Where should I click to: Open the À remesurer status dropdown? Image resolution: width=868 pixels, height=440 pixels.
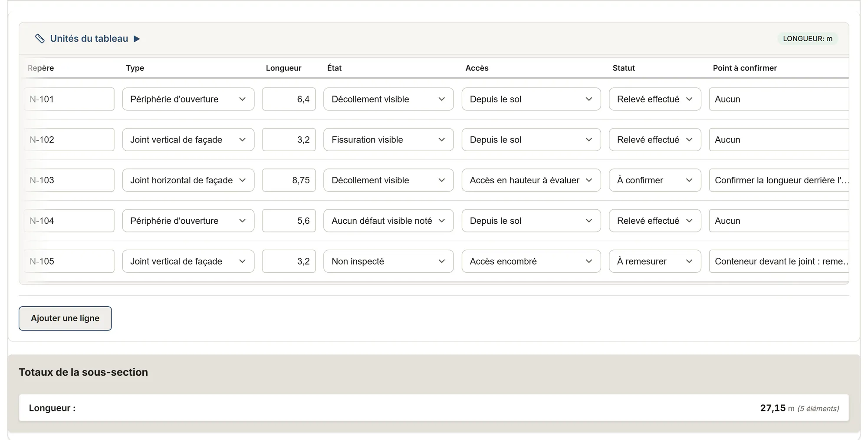(655, 261)
